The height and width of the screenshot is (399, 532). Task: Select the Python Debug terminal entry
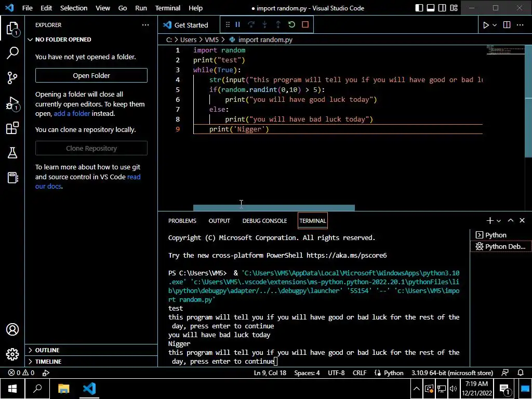(501, 246)
